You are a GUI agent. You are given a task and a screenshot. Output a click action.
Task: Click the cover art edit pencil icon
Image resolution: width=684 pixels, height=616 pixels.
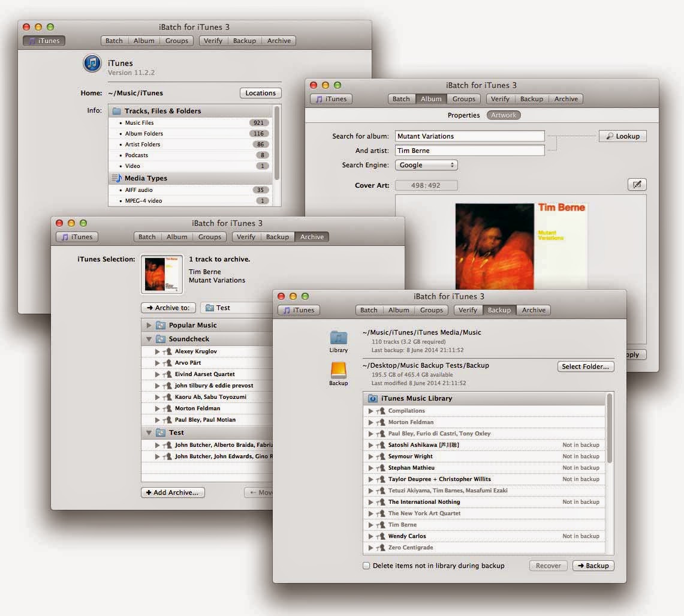click(x=637, y=184)
